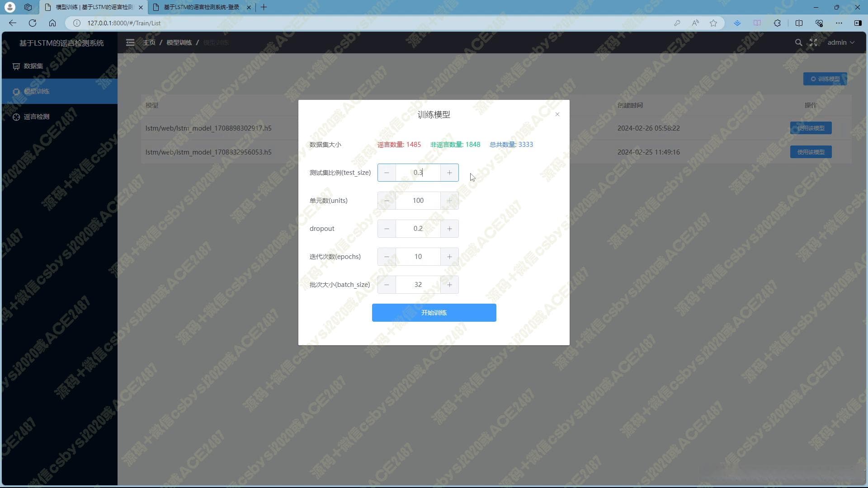Open the browser home page
868x488 pixels.
point(52,23)
